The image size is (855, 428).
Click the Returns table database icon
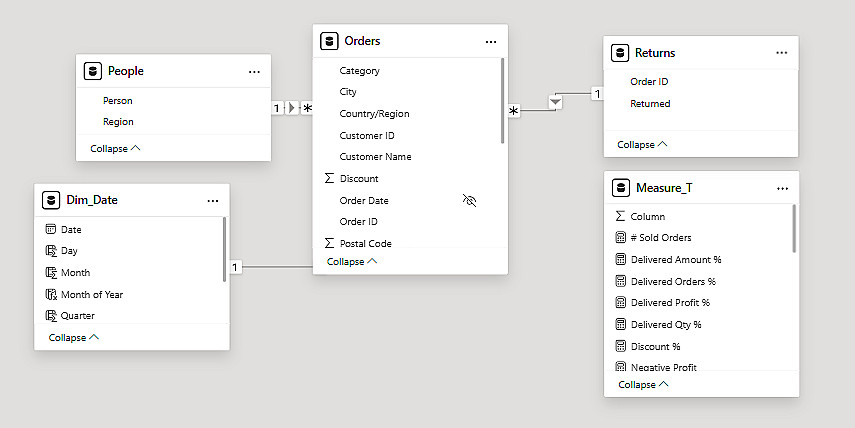coord(620,53)
